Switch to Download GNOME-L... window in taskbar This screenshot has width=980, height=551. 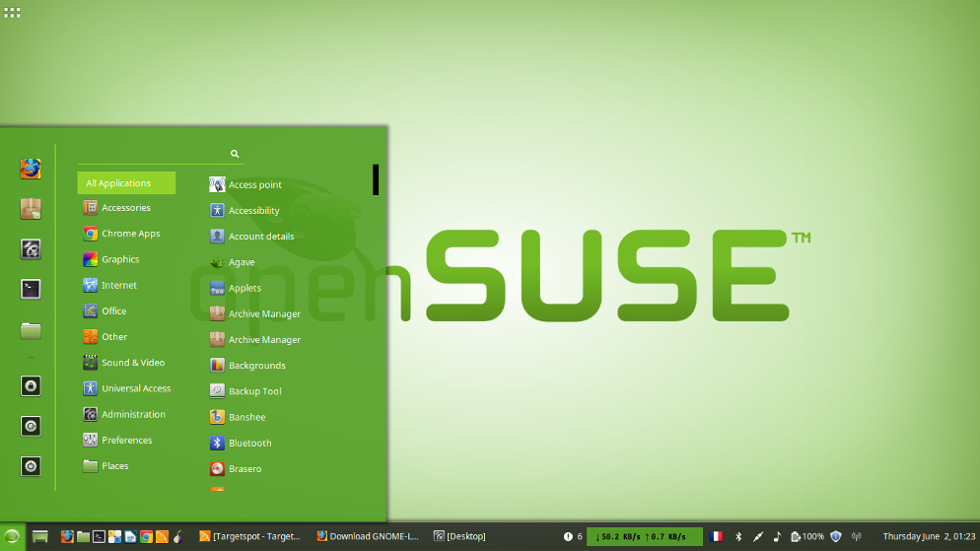pyautogui.click(x=368, y=536)
